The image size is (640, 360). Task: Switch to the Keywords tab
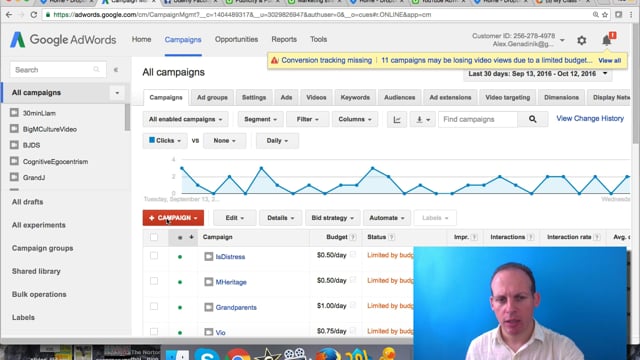355,98
